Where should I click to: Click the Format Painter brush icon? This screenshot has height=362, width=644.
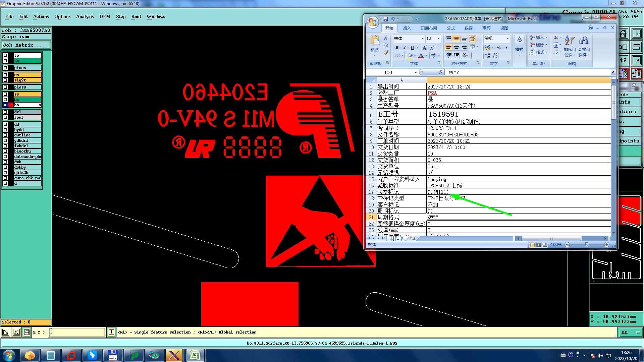click(x=386, y=52)
